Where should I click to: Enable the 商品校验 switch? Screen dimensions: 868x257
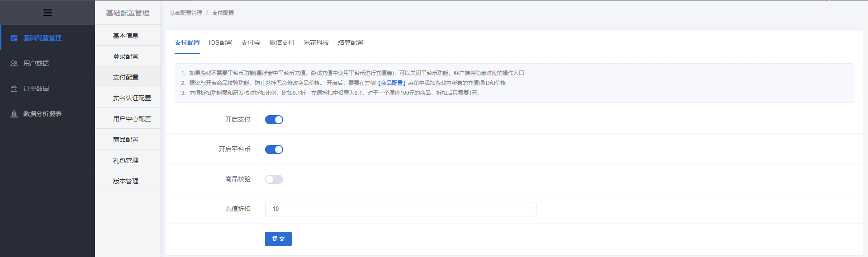tap(274, 179)
